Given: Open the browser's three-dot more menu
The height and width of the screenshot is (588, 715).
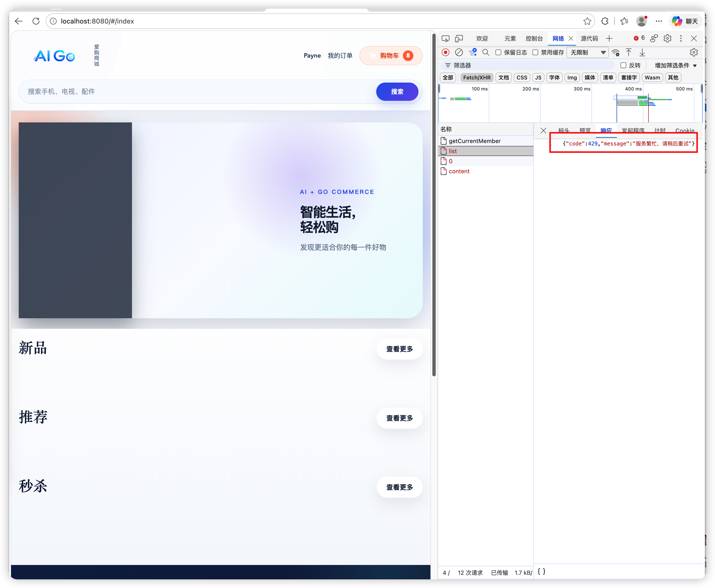Looking at the screenshot, I should (x=658, y=21).
